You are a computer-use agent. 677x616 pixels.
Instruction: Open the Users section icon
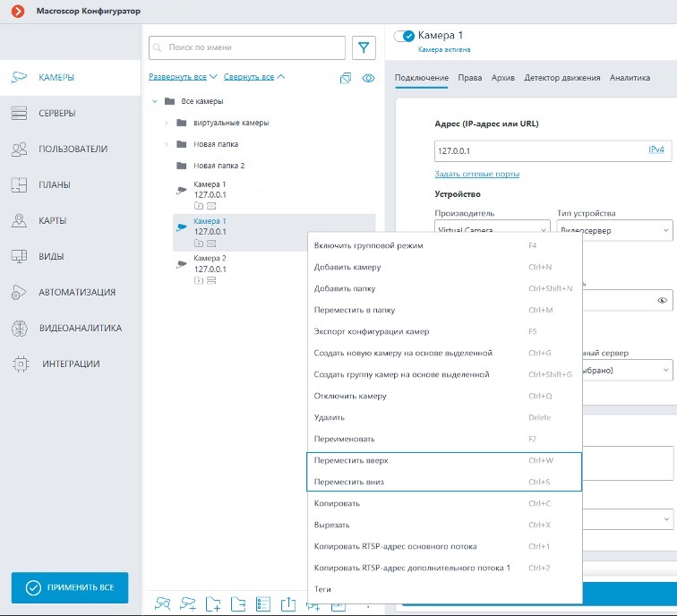19,149
